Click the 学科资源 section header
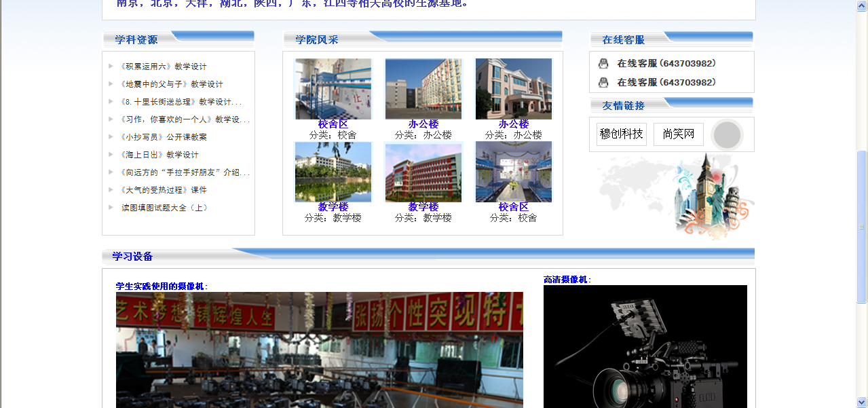The image size is (868, 408). [136, 40]
